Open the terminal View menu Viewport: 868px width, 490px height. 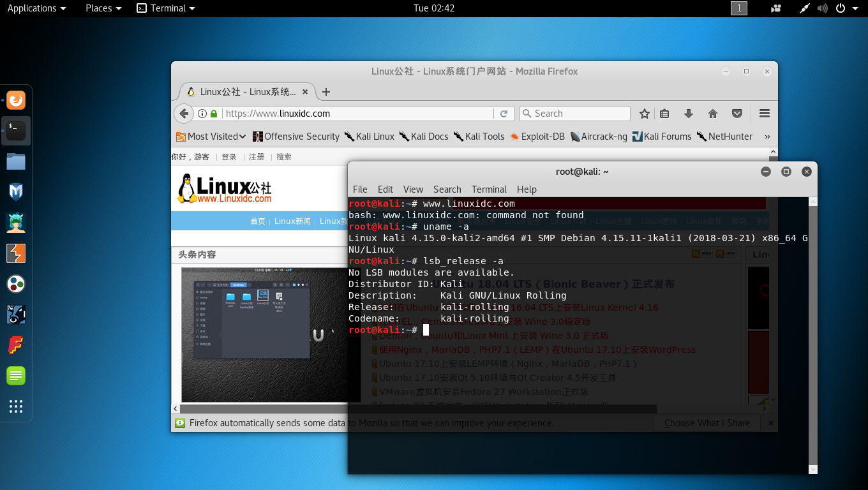413,189
